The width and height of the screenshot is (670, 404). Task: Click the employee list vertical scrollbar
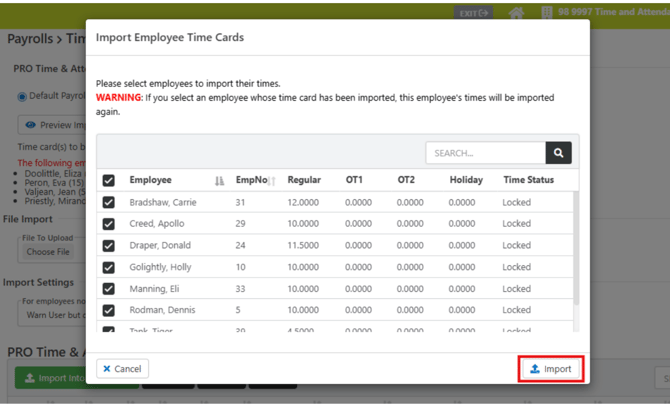(x=576, y=248)
